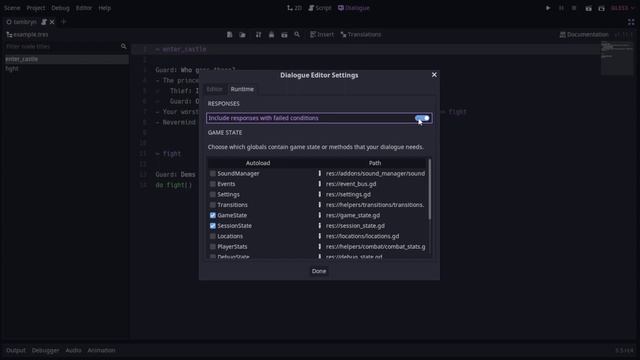Click the code minimap thumbnail
This screenshot has width=640, height=360.
[617, 59]
